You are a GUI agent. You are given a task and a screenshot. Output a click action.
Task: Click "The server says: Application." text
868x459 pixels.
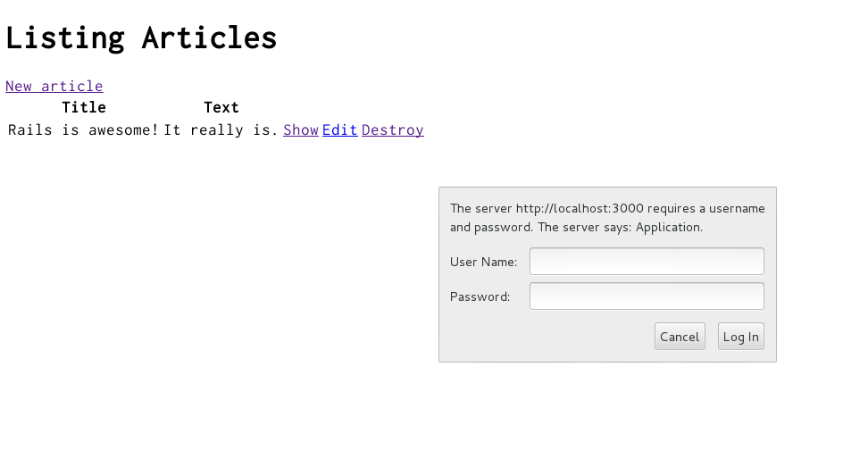620,228
